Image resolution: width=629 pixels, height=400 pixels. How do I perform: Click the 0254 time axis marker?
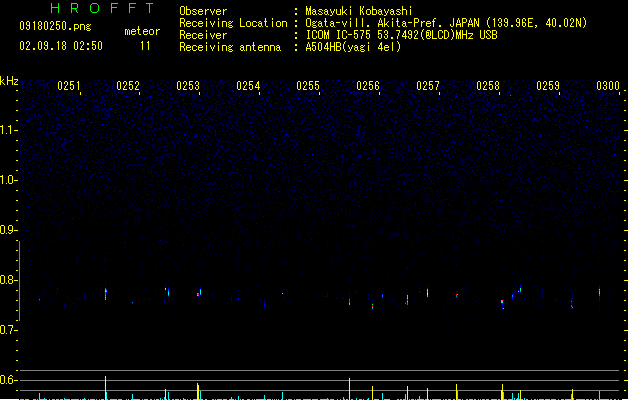point(248,86)
